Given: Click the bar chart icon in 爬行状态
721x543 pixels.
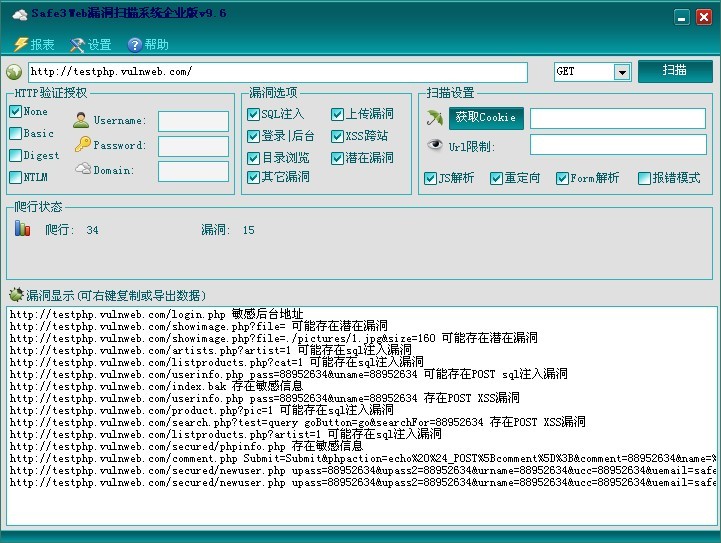Looking at the screenshot, I should [x=23, y=229].
